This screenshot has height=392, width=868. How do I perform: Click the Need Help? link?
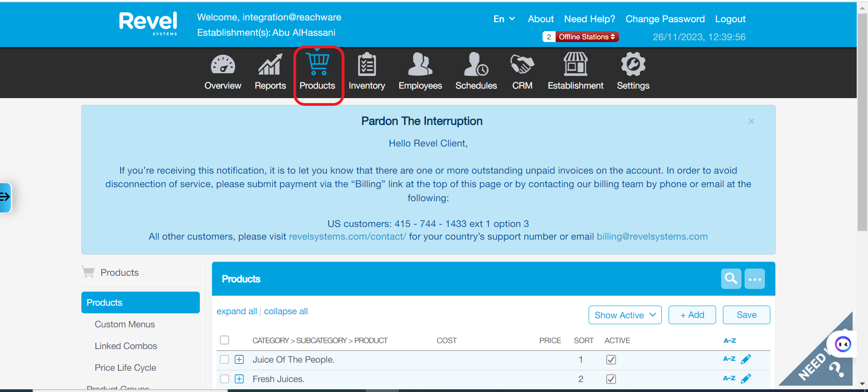590,19
